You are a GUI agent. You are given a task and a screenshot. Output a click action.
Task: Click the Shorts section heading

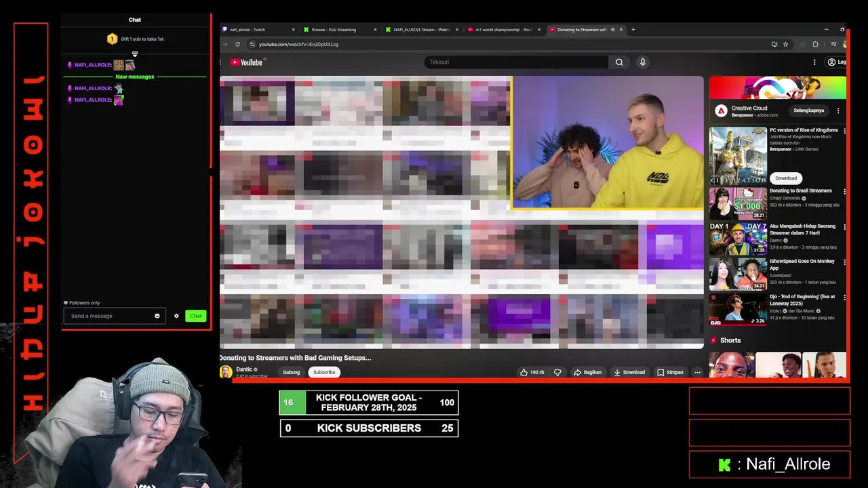(730, 340)
